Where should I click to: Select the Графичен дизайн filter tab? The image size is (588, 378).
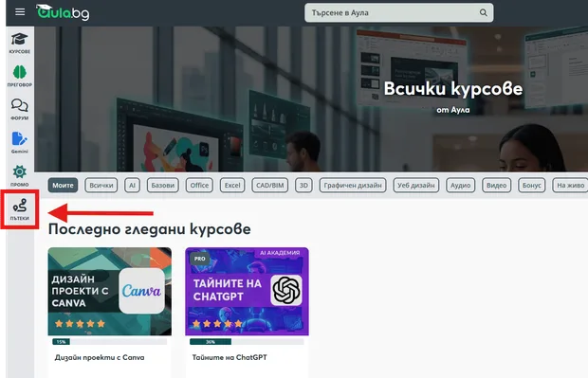[353, 185]
